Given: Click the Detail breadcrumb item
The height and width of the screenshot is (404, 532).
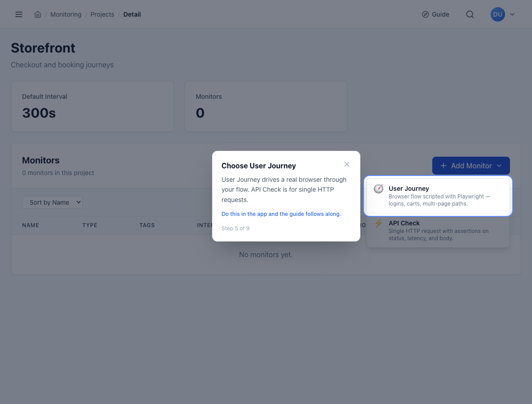Looking at the screenshot, I should (x=132, y=14).
